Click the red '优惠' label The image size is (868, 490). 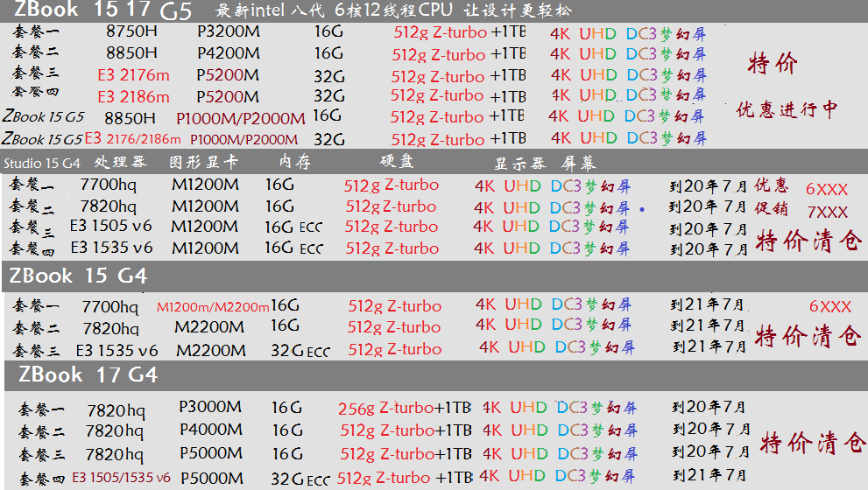pos(771,185)
